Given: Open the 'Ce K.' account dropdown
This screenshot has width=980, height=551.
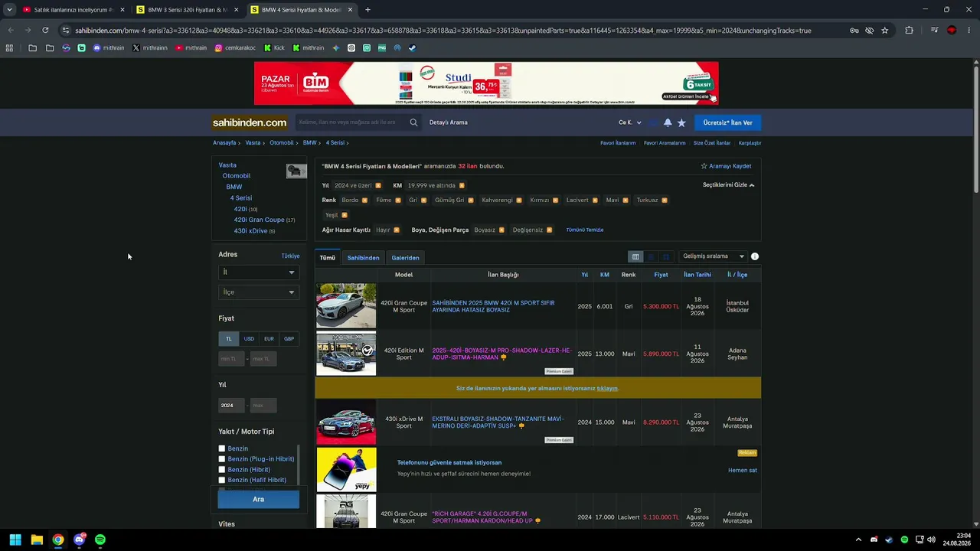Looking at the screenshot, I should 630,122.
